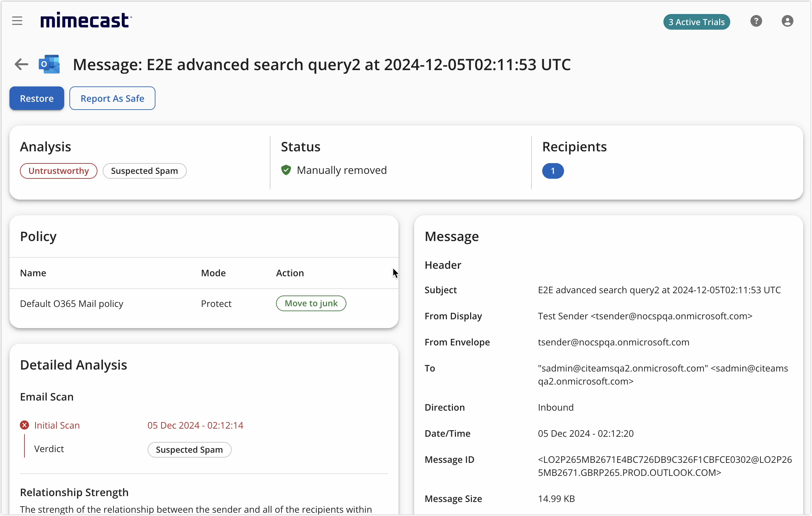Open the user account profile icon

[787, 21]
